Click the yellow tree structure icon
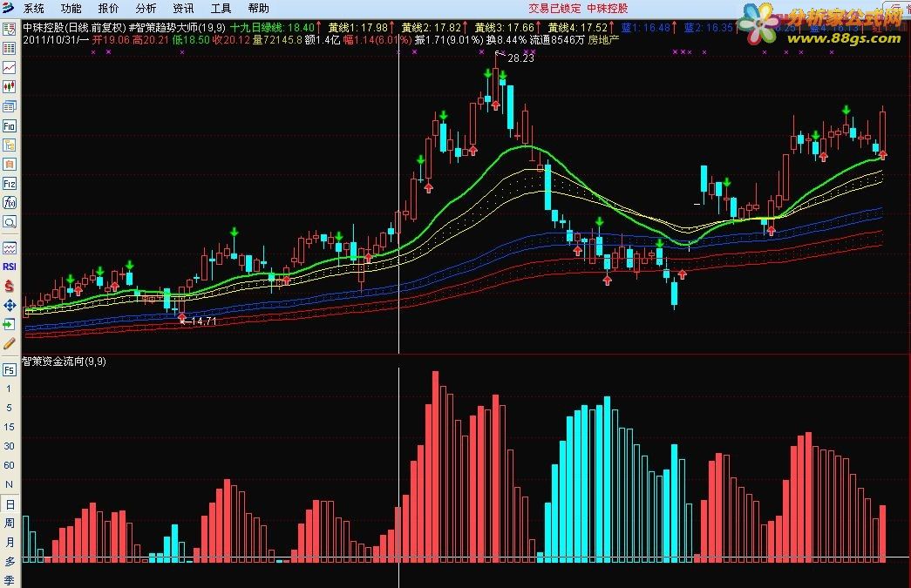This screenshot has width=911, height=588. 10,145
